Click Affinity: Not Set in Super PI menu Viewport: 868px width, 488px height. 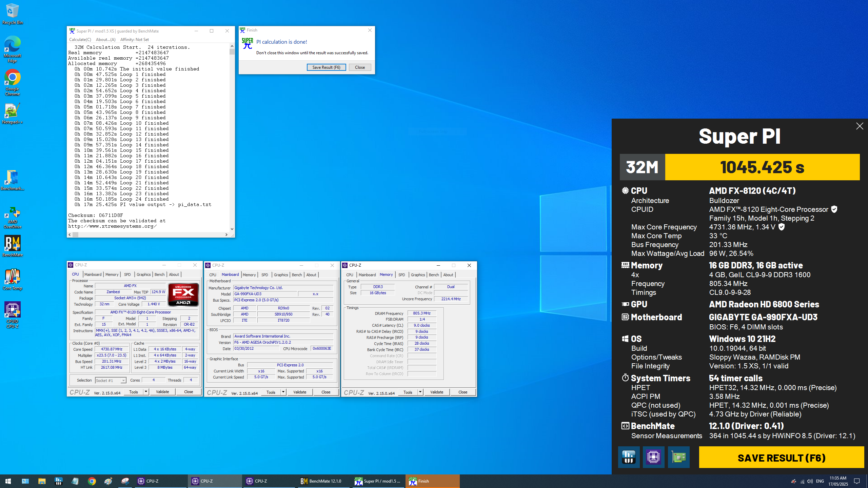coord(135,40)
